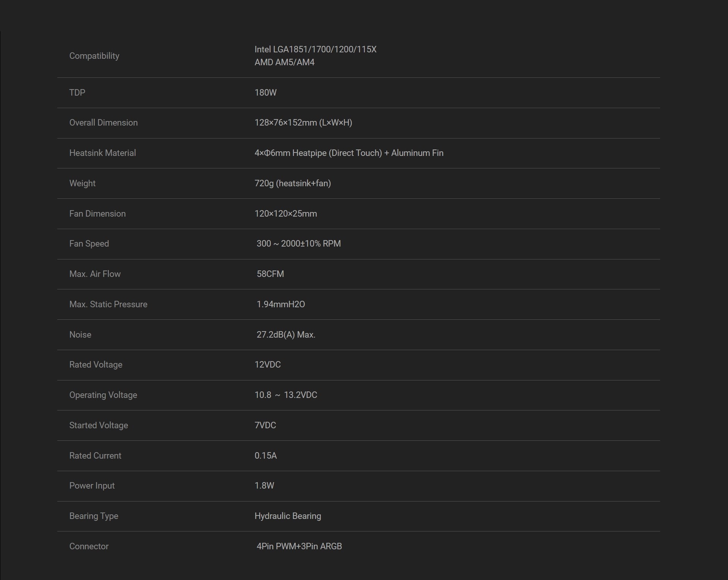Click the Hydraulic Bearing value
Screen dimensions: 728x580
click(287, 516)
